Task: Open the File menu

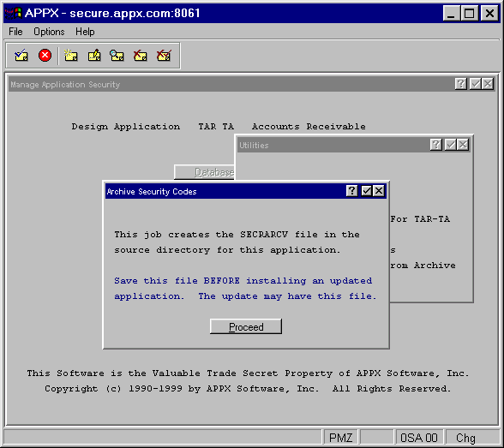Action: click(15, 32)
